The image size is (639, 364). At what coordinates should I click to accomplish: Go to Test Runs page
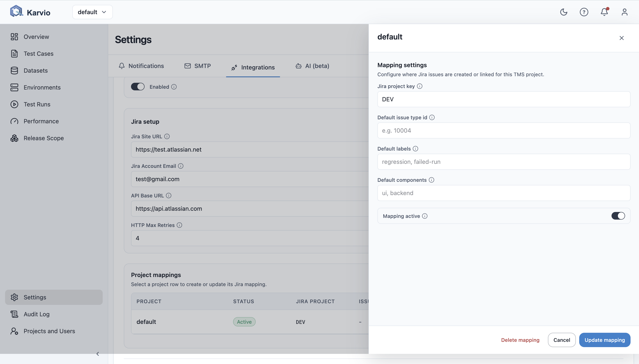point(54,104)
